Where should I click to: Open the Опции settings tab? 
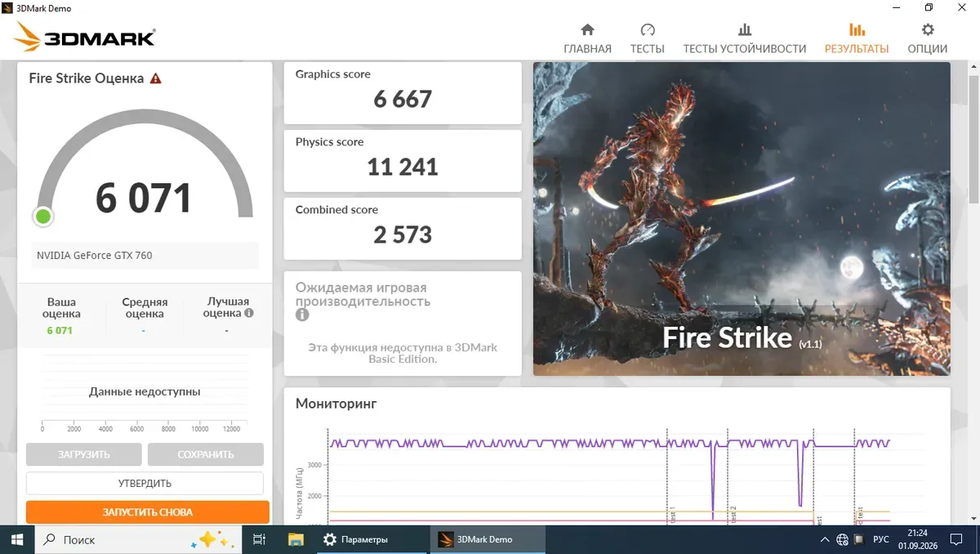(928, 38)
